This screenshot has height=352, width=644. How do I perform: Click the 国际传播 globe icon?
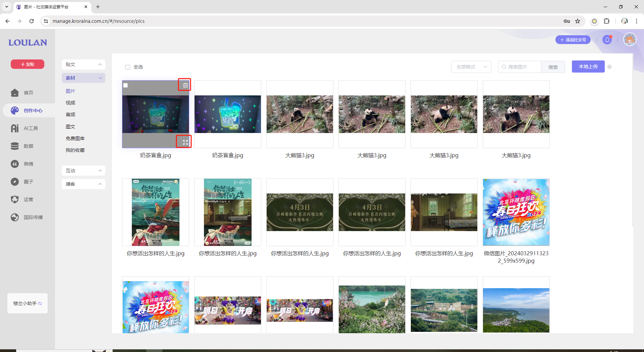pos(15,217)
